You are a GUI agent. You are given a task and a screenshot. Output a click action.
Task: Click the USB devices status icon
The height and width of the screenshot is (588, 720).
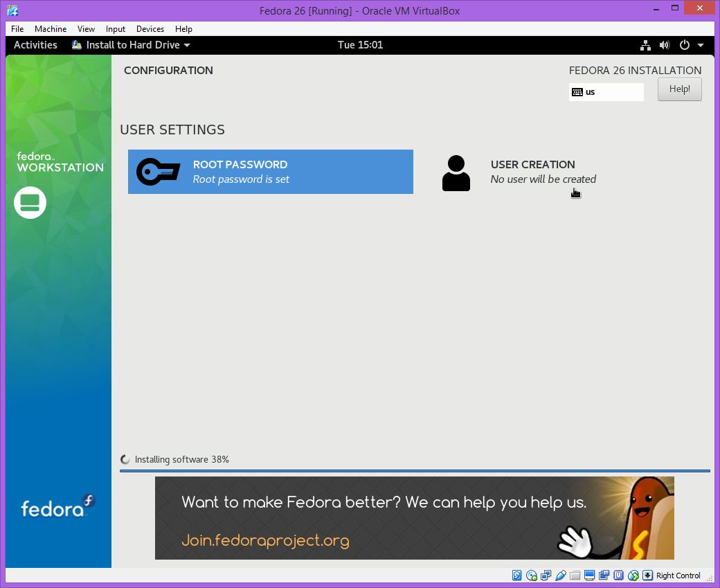tap(561, 575)
